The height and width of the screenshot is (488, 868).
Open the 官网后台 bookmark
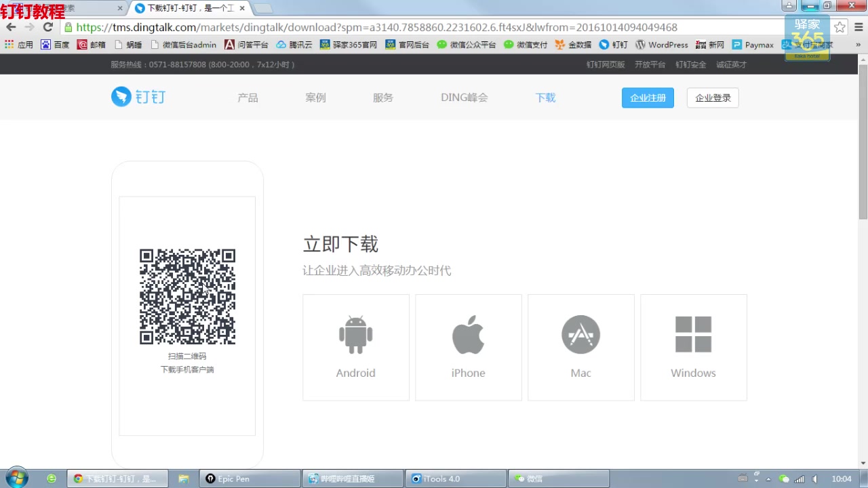pyautogui.click(x=407, y=45)
